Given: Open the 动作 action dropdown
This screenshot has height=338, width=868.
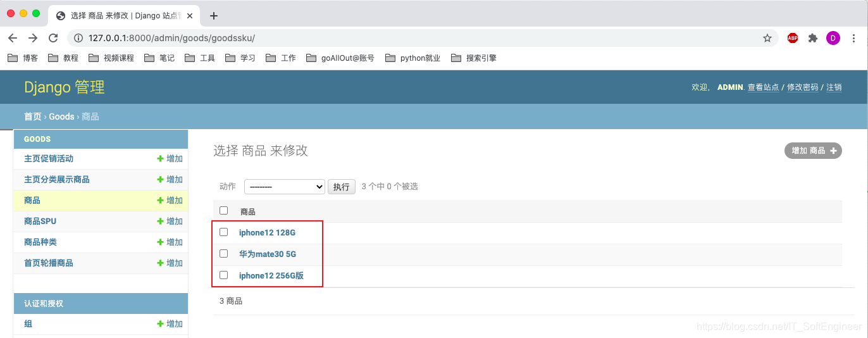Looking at the screenshot, I should [285, 187].
